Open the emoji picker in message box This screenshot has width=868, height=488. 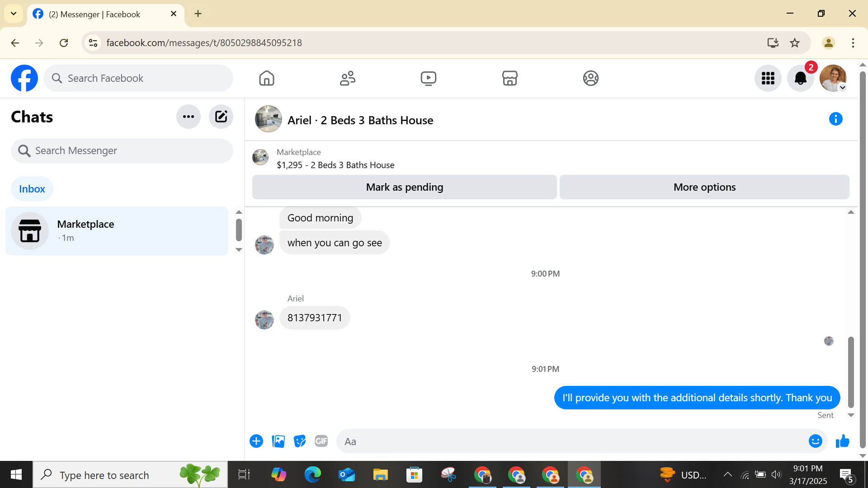(815, 441)
